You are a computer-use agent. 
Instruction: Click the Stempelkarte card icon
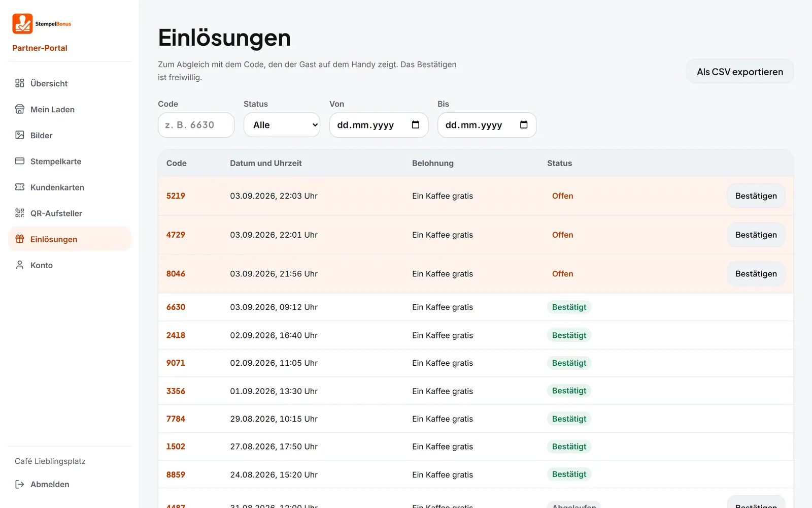[x=20, y=161]
